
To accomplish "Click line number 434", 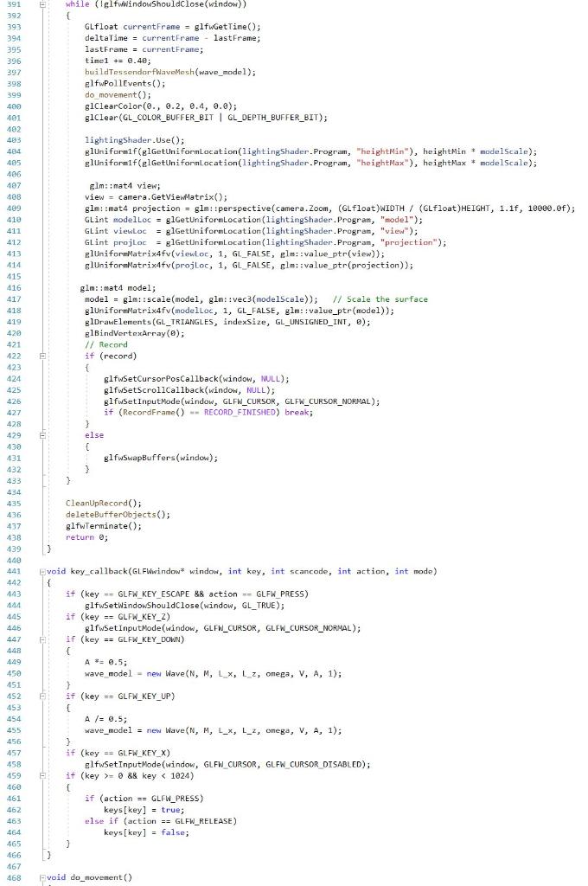I will (13, 491).
